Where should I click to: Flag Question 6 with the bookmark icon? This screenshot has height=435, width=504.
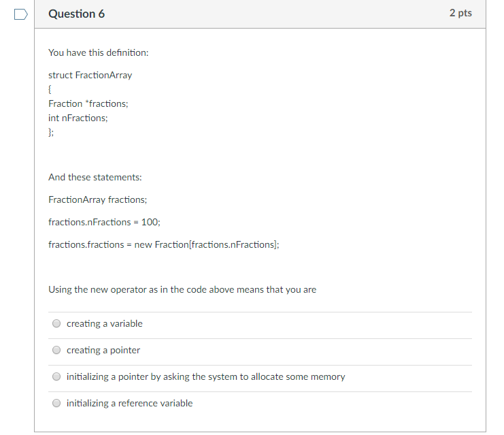pos(20,14)
